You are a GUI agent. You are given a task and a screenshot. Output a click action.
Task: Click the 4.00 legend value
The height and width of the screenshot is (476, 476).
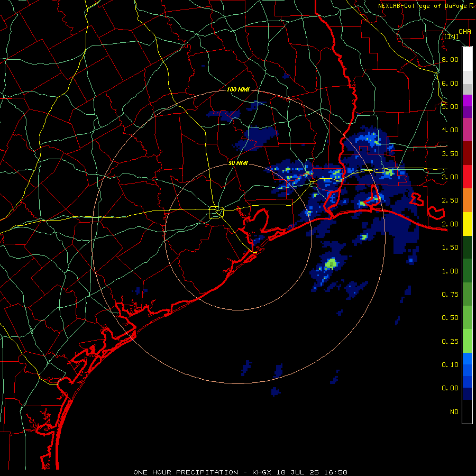450,130
